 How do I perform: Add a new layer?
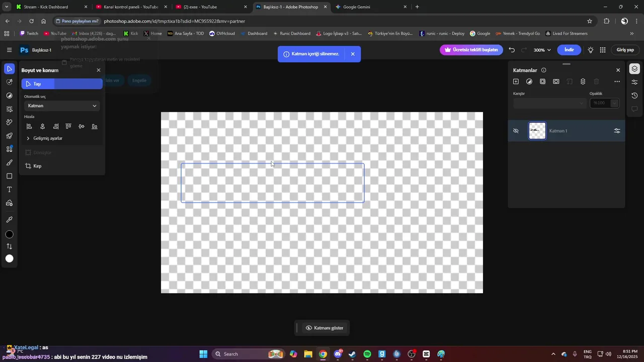tap(516, 81)
